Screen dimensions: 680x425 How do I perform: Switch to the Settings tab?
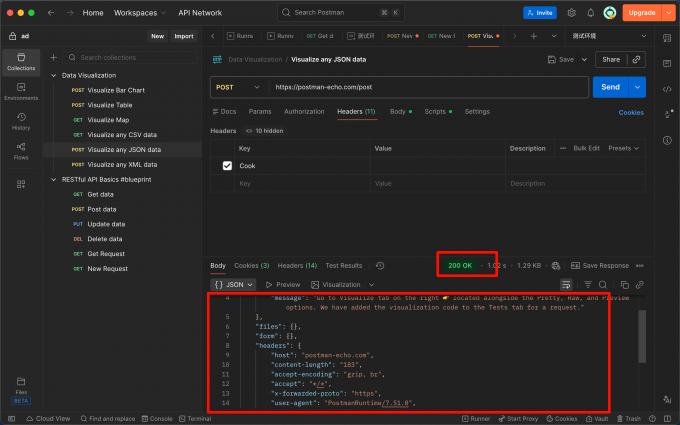click(477, 111)
